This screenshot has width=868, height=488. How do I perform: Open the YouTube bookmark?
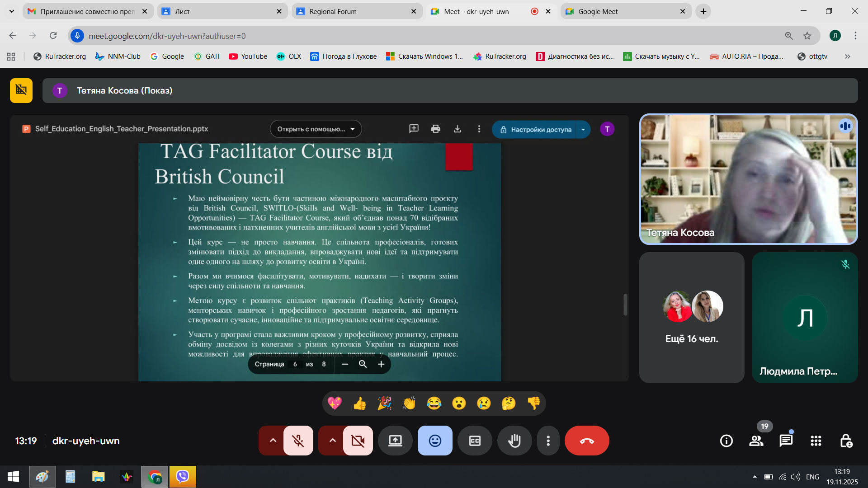tap(248, 56)
